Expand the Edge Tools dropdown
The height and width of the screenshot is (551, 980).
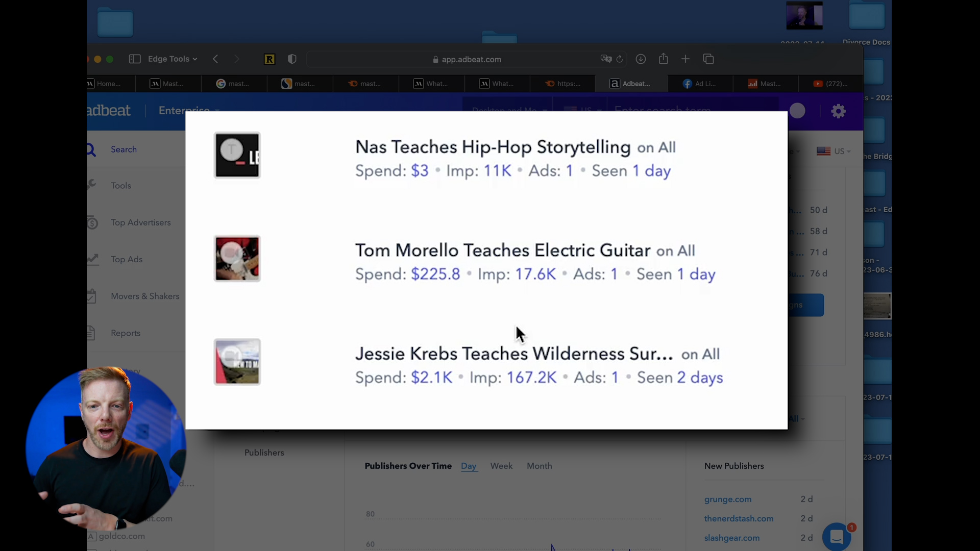(x=172, y=59)
